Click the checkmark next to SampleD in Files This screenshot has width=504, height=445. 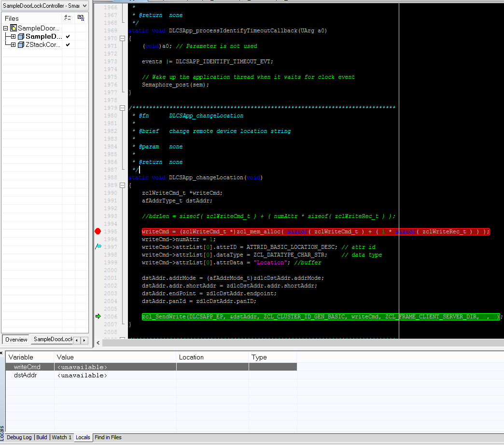(67, 36)
